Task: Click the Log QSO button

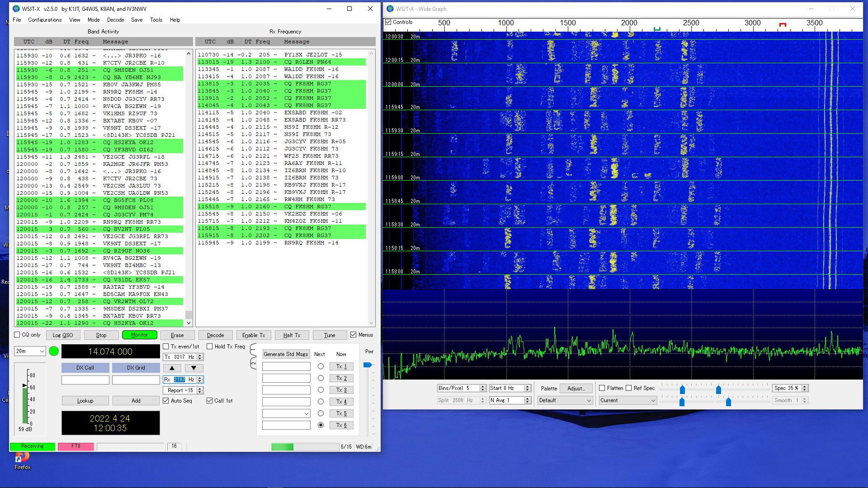Action: click(63, 335)
